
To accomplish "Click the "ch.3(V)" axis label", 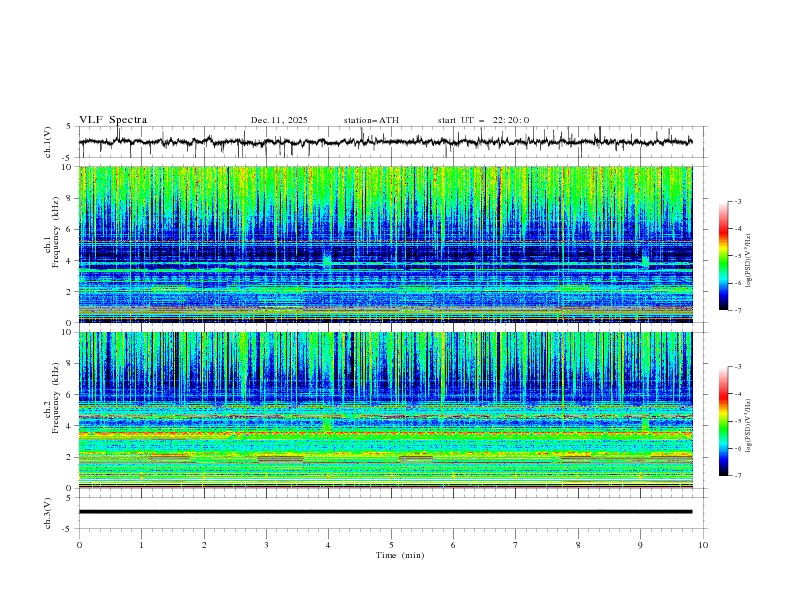I will tap(48, 513).
